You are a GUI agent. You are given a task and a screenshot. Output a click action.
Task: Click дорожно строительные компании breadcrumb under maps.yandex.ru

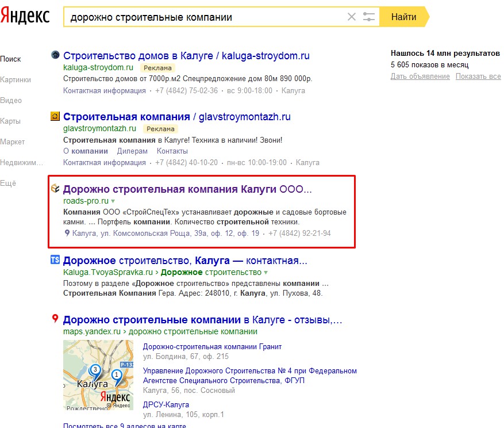point(193,331)
